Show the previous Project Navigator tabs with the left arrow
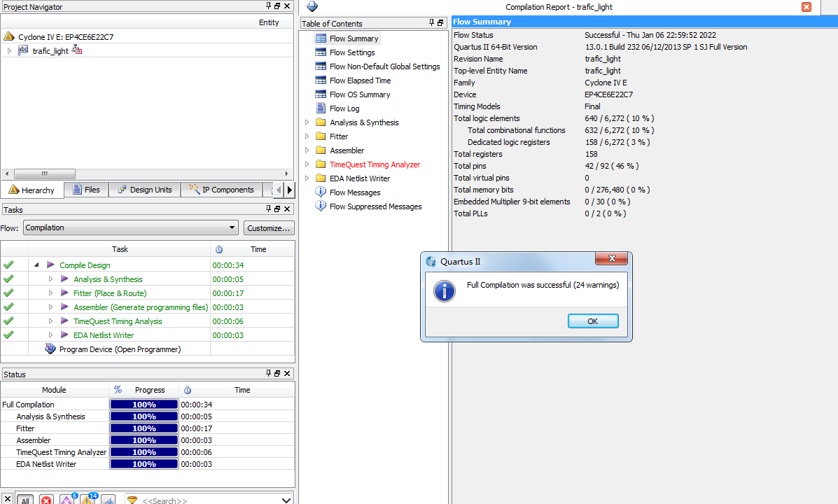The image size is (838, 504). [x=279, y=190]
